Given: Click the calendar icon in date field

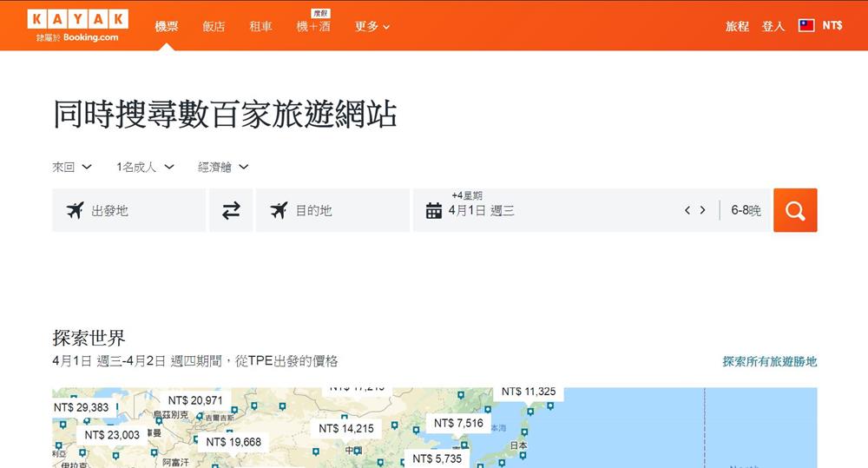Looking at the screenshot, I should pyautogui.click(x=434, y=210).
